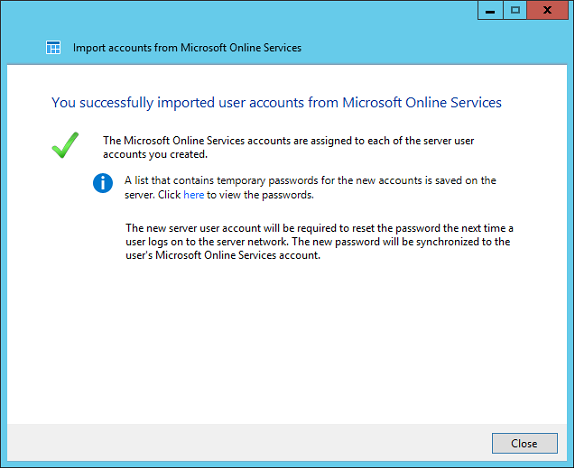Minimize the import accounts window
This screenshot has height=469, width=575.
[x=490, y=10]
